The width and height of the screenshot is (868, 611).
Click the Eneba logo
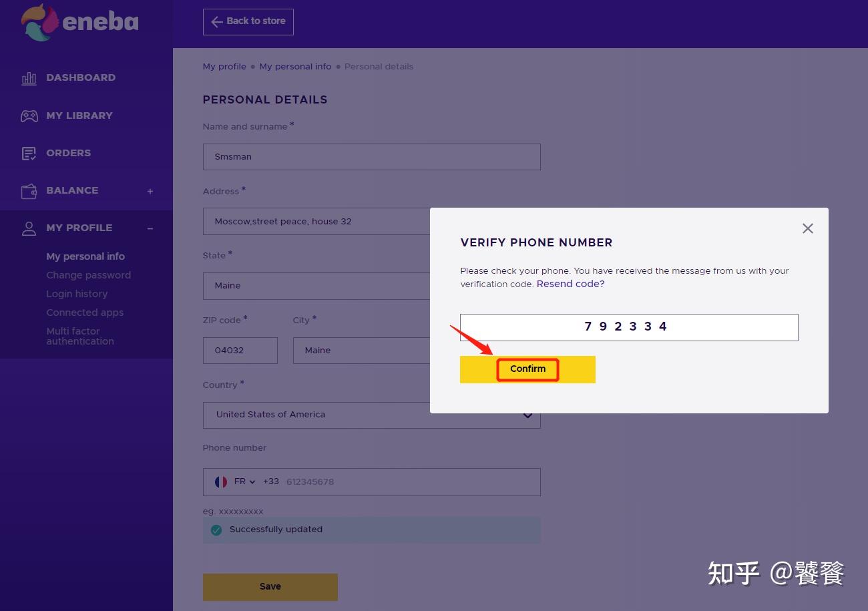(x=79, y=23)
